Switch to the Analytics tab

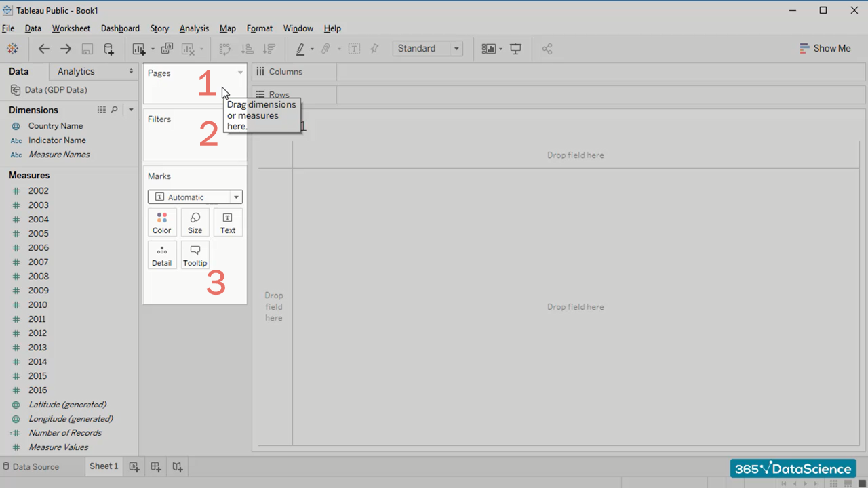click(x=76, y=71)
